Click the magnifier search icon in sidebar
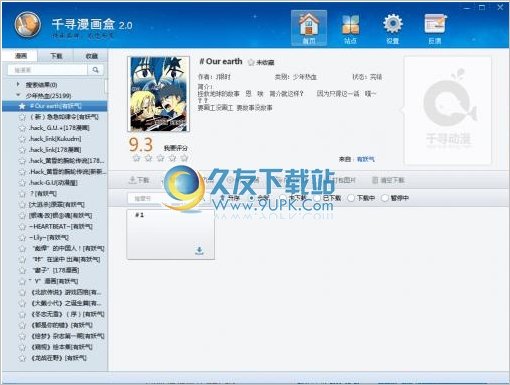 (x=96, y=70)
